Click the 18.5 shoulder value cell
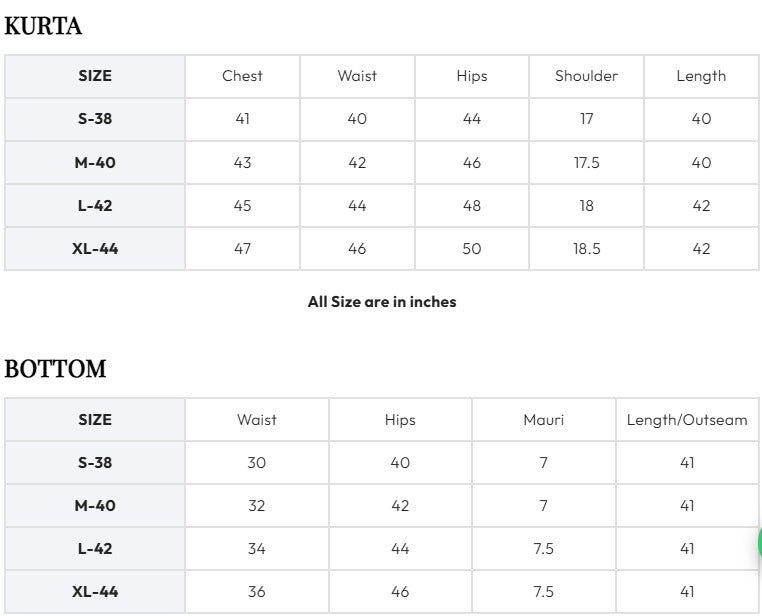This screenshot has height=616, width=762. click(586, 249)
